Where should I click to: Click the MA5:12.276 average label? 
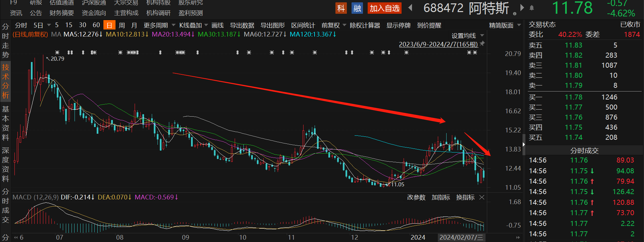click(83, 34)
